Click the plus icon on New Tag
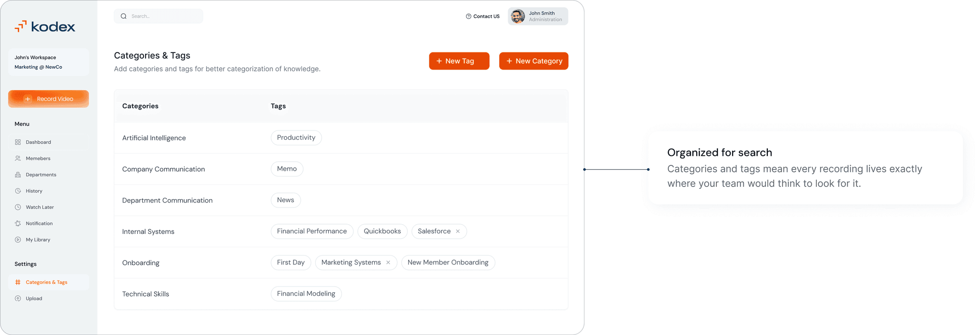 point(439,61)
